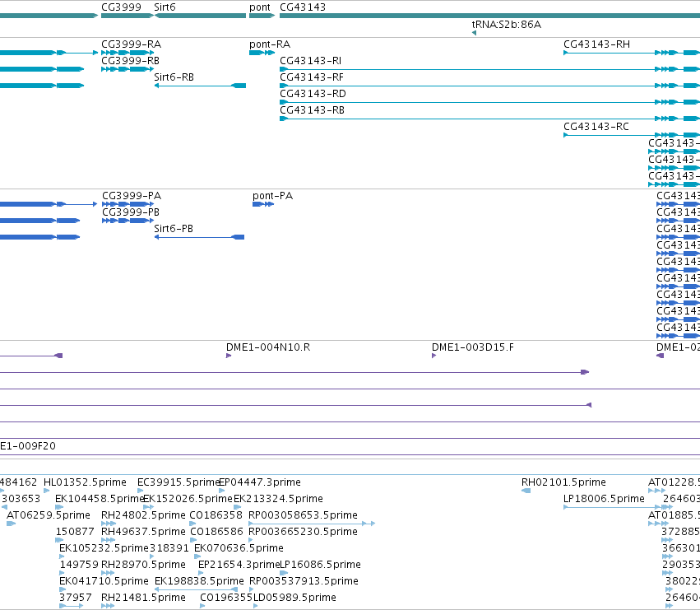Select the Sirt6 gene label
The image size is (700, 610).
(x=165, y=7)
